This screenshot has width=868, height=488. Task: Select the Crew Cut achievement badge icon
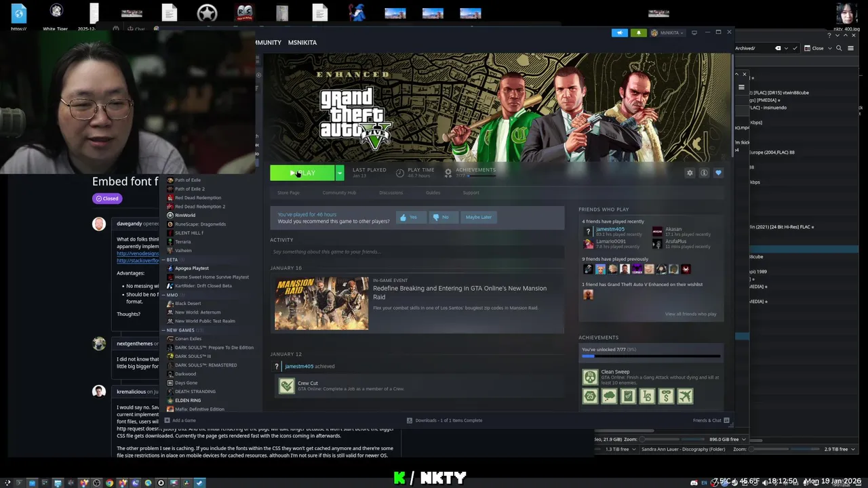coord(287,386)
